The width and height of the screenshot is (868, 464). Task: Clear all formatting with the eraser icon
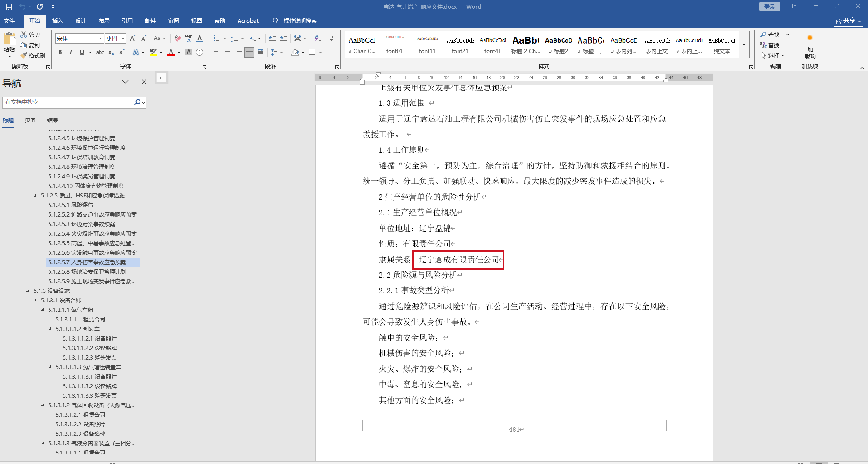(178, 39)
